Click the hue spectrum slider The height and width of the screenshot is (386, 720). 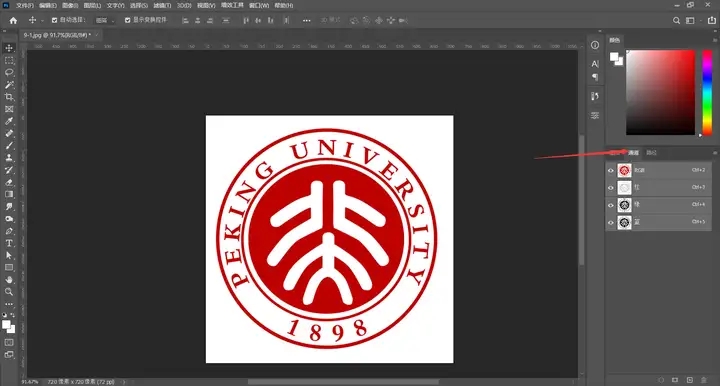(707, 93)
